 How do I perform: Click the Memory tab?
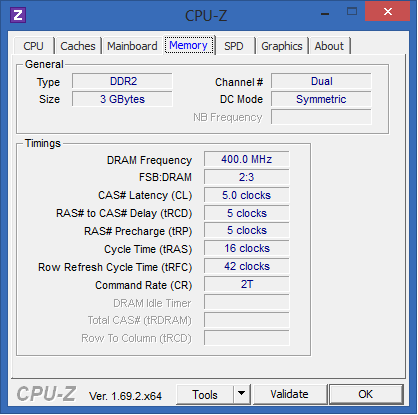pyautogui.click(x=189, y=45)
